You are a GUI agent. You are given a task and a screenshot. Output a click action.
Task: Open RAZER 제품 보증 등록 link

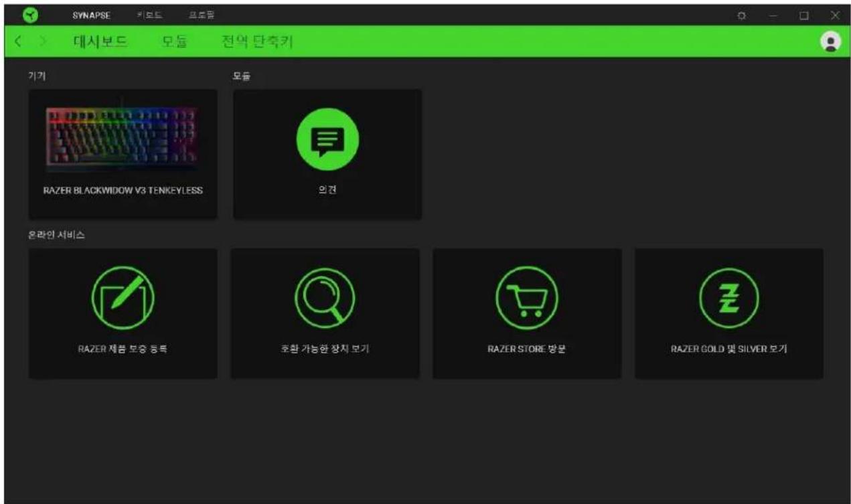[x=123, y=350]
